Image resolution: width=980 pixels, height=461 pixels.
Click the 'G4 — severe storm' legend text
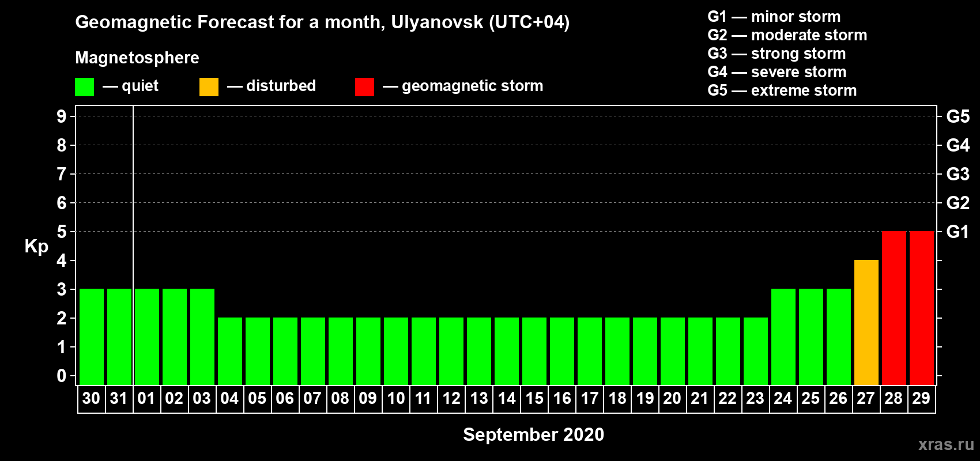[777, 72]
